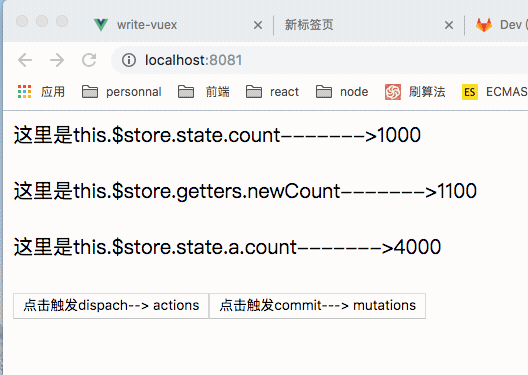The height and width of the screenshot is (375, 528).
Task: Click the browser back arrow
Action: (25, 60)
